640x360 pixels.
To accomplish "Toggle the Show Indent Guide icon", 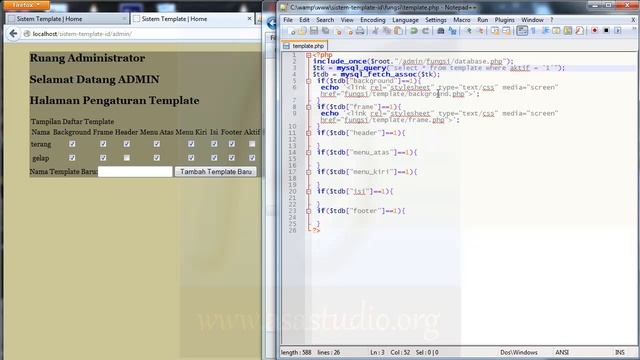I will point(545,31).
